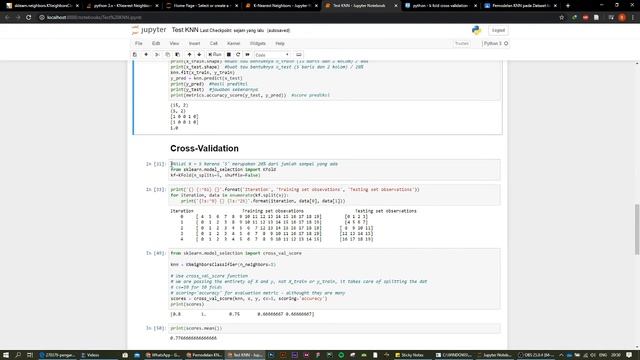This screenshot has width=640, height=360.
Task: Click the localhost address bar
Action: [x=298, y=18]
